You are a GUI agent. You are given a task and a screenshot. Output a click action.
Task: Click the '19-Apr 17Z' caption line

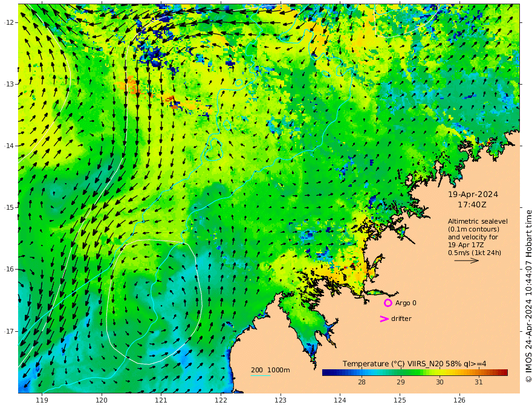tap(466, 245)
